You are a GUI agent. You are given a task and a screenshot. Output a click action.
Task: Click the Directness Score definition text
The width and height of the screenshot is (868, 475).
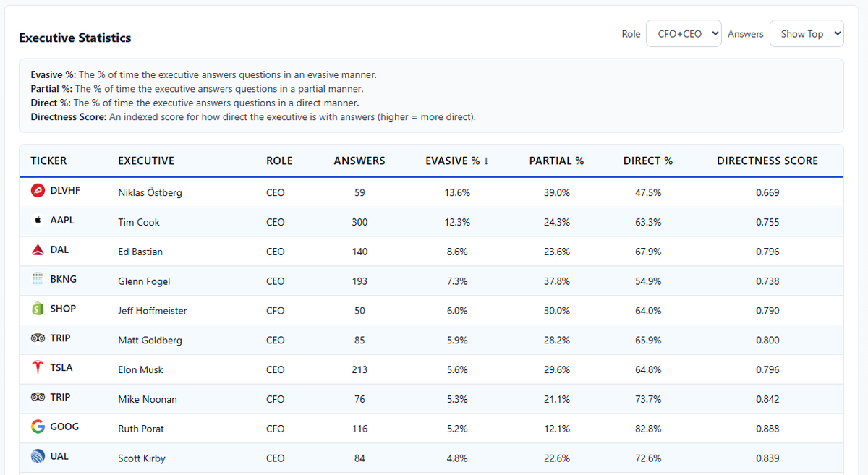tap(253, 117)
